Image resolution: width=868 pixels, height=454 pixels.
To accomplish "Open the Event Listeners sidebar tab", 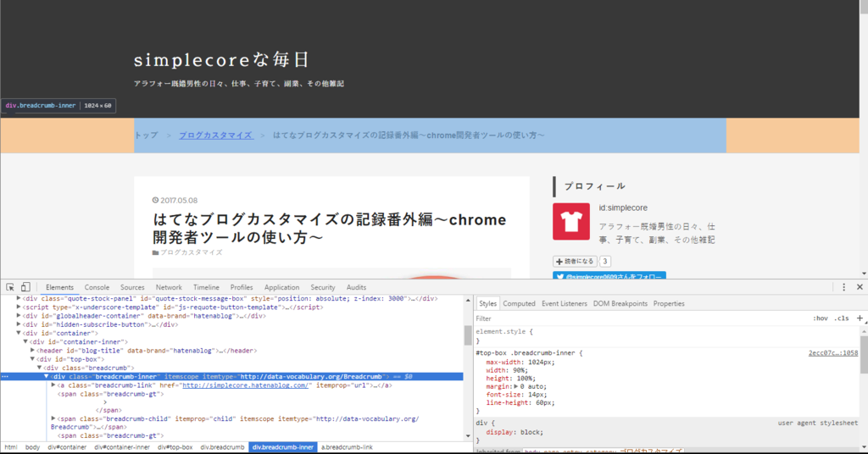I will (564, 303).
